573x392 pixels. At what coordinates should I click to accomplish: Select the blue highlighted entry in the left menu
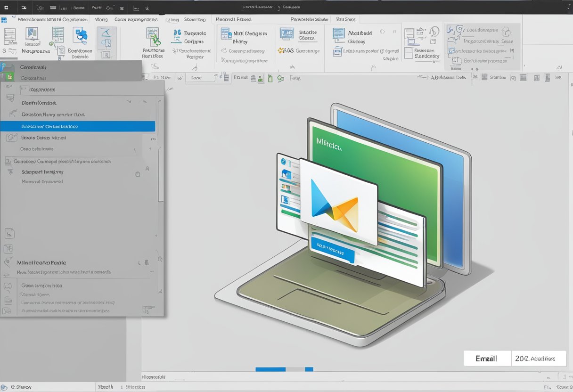click(x=78, y=126)
